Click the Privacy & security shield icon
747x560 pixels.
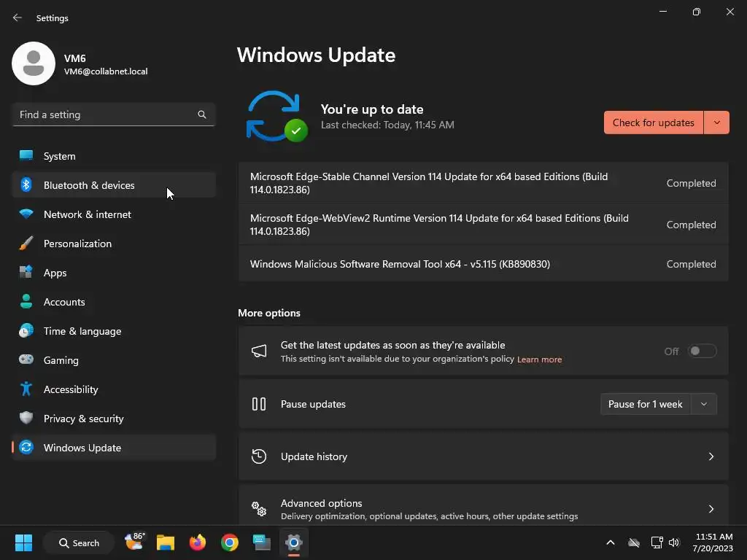coord(26,418)
